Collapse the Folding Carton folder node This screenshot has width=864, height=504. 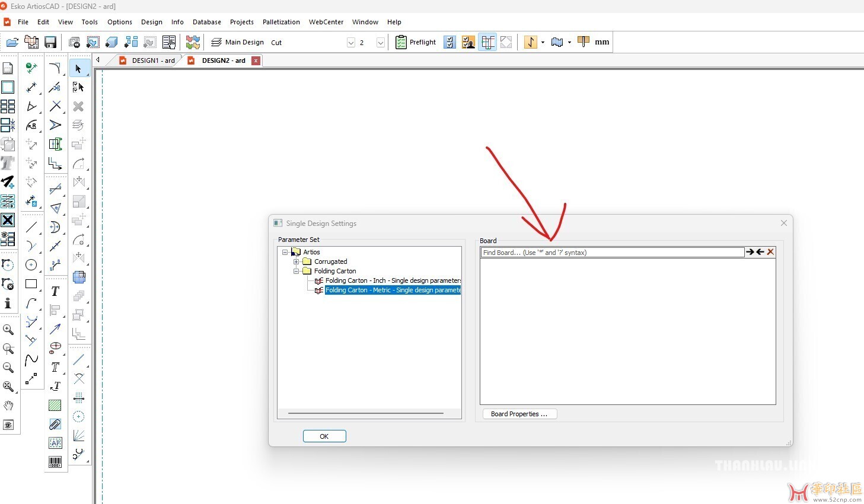coord(296,271)
